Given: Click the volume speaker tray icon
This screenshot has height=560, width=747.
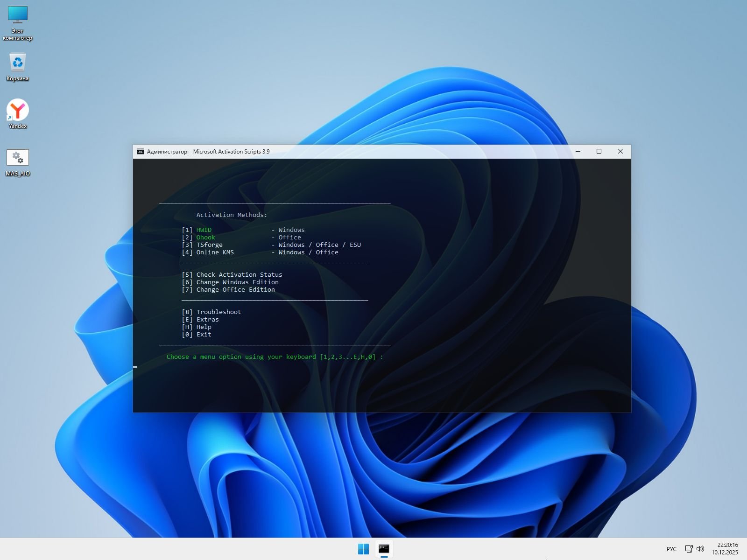Looking at the screenshot, I should (x=700, y=549).
